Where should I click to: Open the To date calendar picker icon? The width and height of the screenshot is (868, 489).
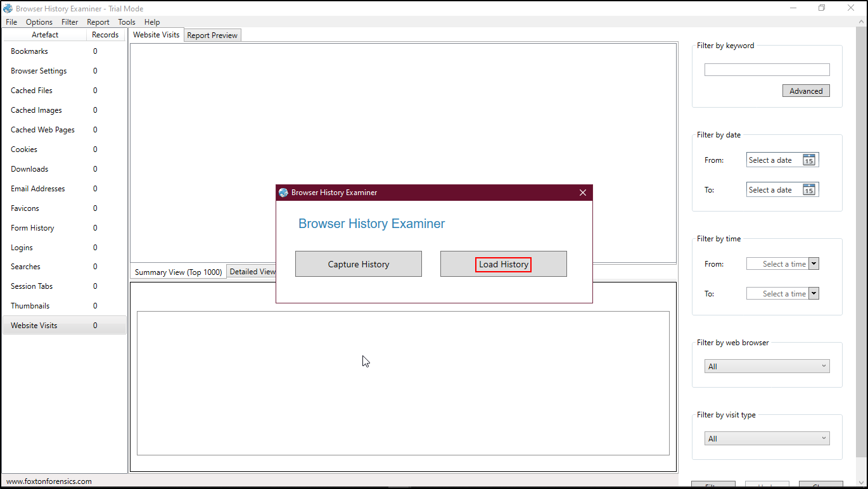(x=808, y=189)
